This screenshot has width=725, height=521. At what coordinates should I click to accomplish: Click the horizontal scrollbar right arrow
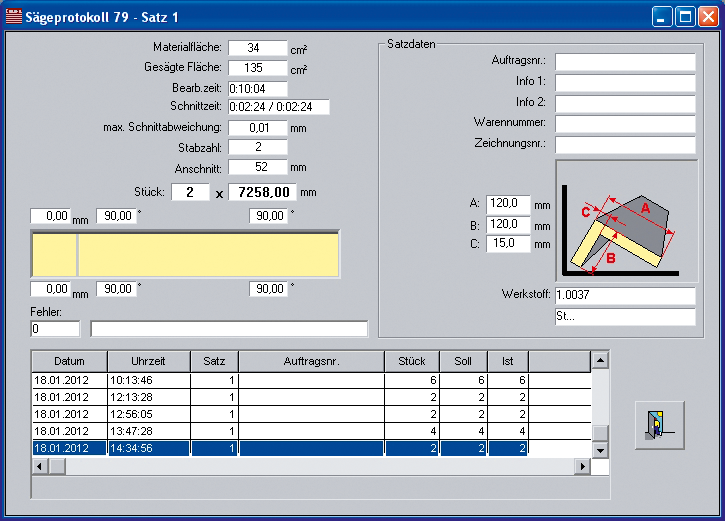(x=583, y=466)
